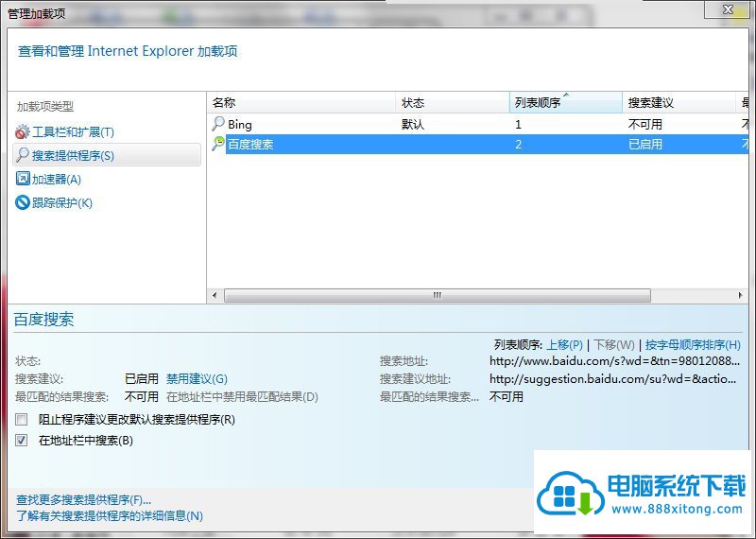The height and width of the screenshot is (539, 756).
Task: Open 工具栏和扩展(T) add-on type
Action: click(x=73, y=131)
